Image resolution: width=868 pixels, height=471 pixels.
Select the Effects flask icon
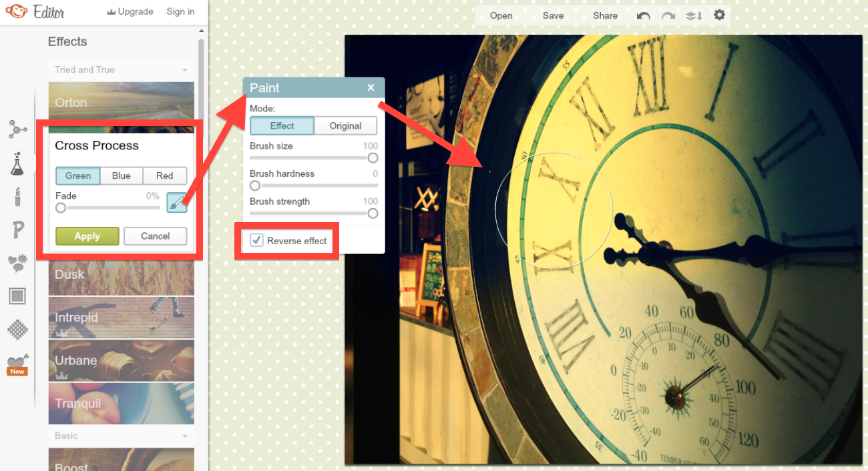click(17, 163)
